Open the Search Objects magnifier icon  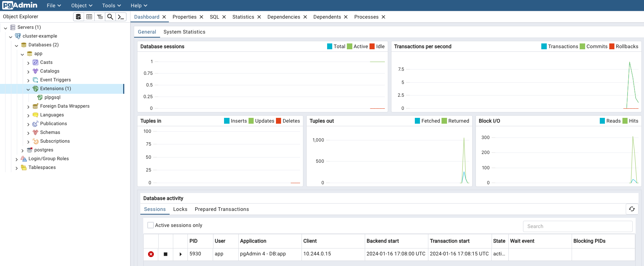110,17
